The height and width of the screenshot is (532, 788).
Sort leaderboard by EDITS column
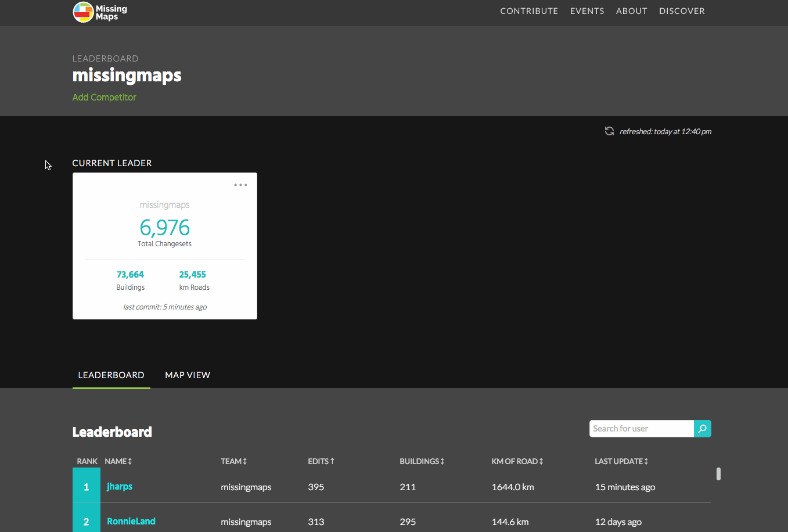(321, 461)
